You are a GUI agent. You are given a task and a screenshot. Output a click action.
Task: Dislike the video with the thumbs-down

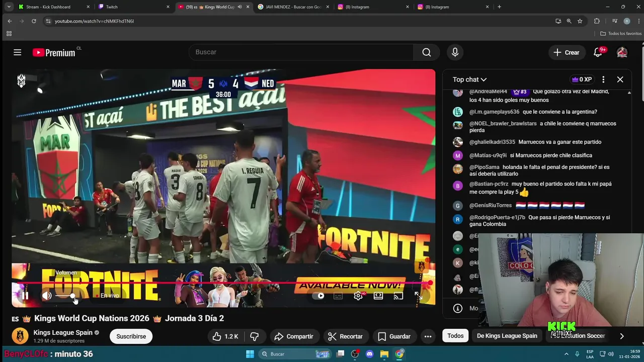tap(255, 336)
